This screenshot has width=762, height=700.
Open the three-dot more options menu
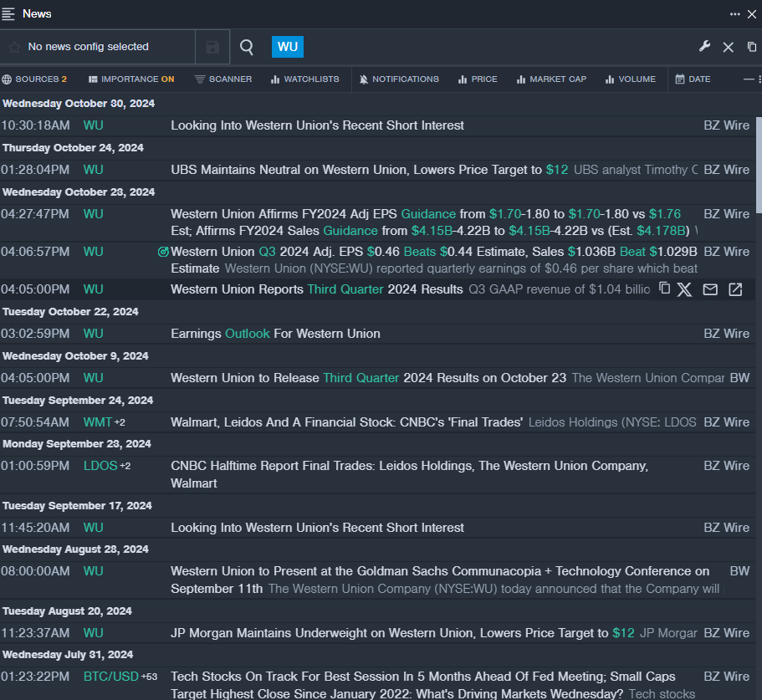tap(734, 14)
